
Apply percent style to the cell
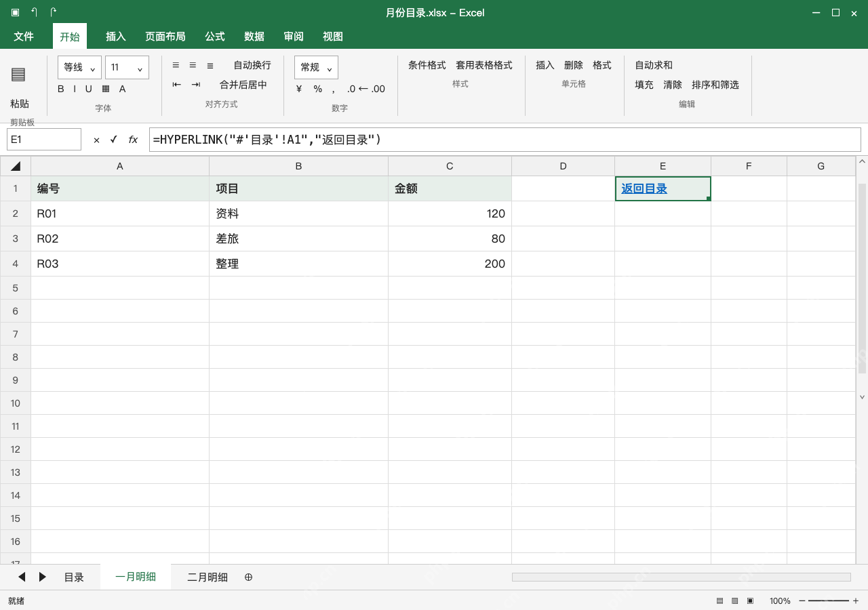pos(317,89)
